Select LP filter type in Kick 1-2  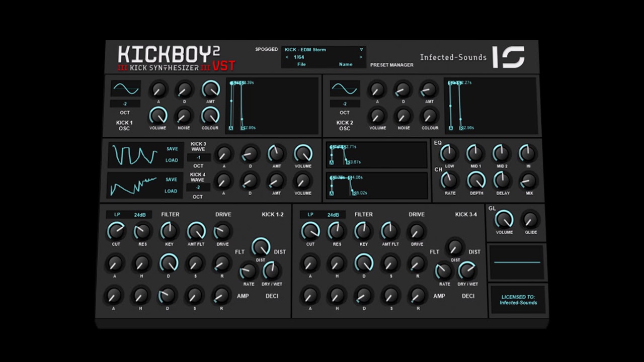click(117, 215)
